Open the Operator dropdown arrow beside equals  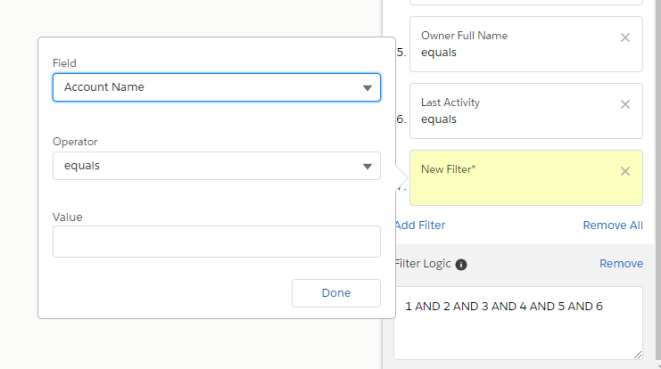pyautogui.click(x=367, y=166)
